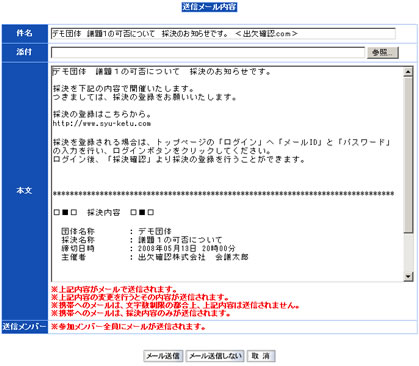419x366 pixels.
Task: Click the 本文 row label
Action: [x=24, y=191]
